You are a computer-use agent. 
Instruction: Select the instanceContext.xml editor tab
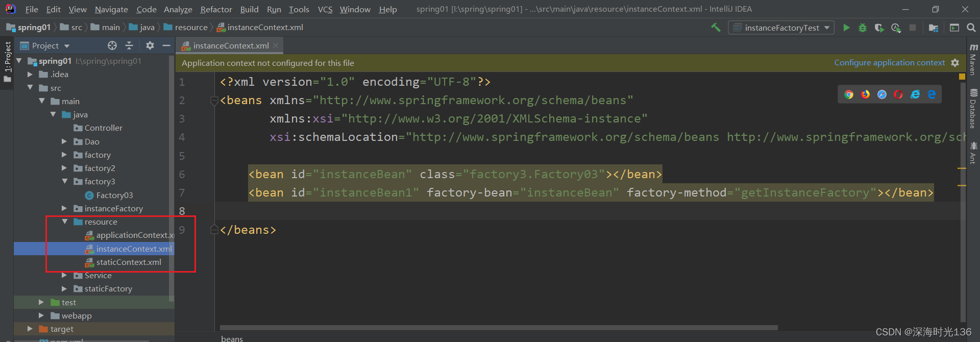(230, 45)
